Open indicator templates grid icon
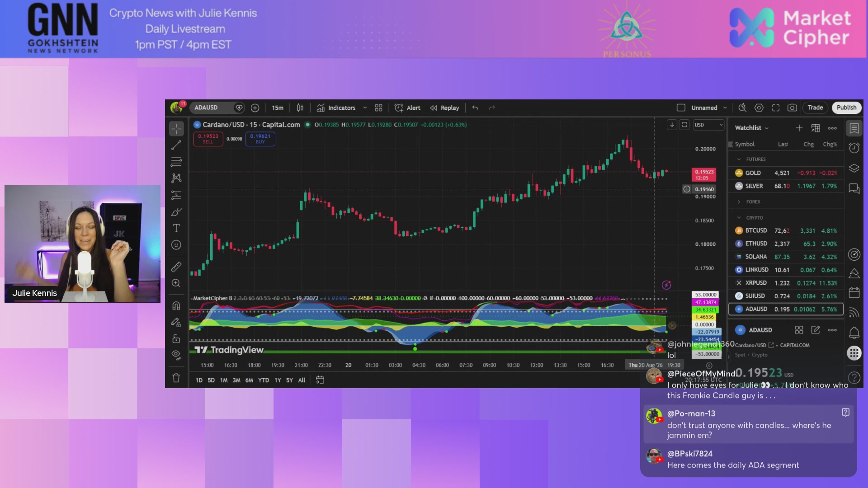The image size is (868, 488). point(379,108)
